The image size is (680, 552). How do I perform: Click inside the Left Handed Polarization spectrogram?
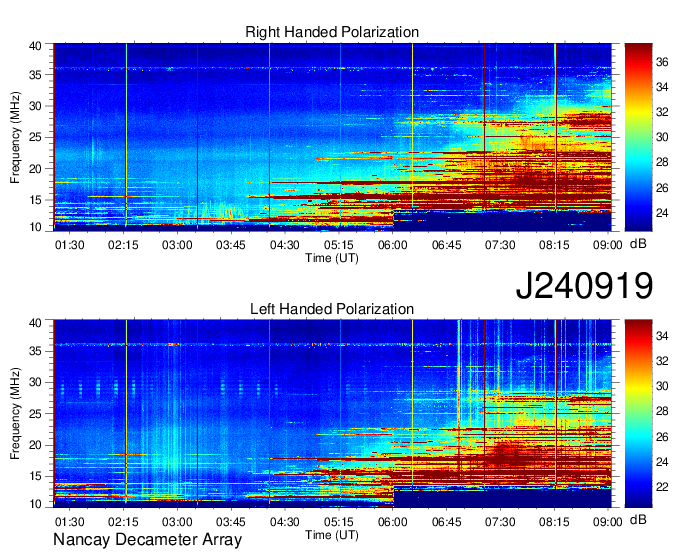(x=333, y=414)
